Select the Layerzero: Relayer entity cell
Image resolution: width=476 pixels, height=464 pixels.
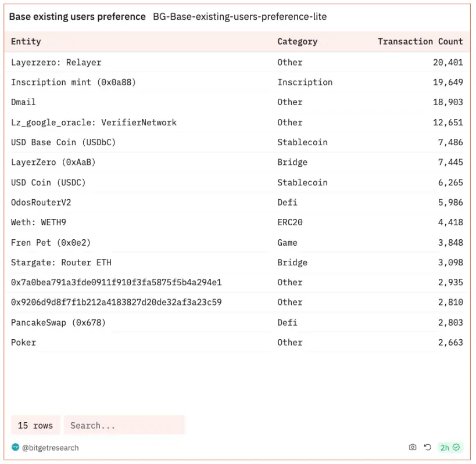pyautogui.click(x=56, y=62)
